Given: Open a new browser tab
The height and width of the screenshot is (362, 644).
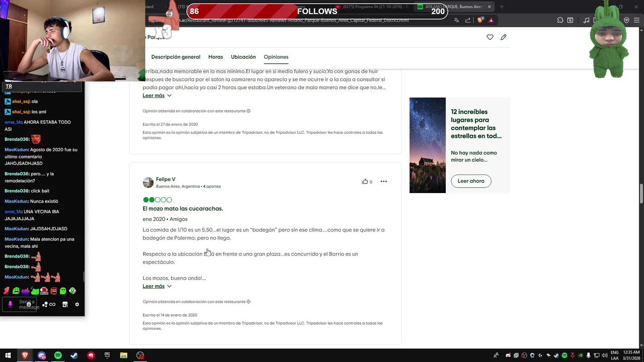Looking at the screenshot, I should [x=502, y=7].
